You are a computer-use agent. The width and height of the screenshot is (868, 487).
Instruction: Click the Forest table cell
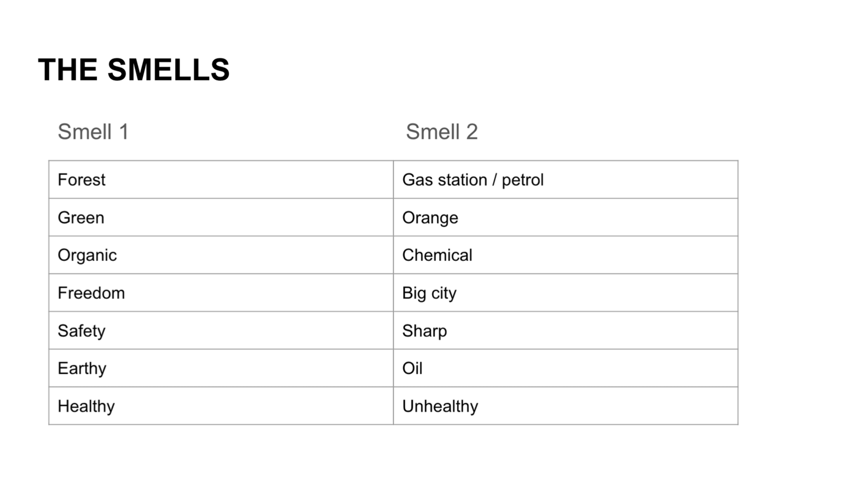click(221, 179)
